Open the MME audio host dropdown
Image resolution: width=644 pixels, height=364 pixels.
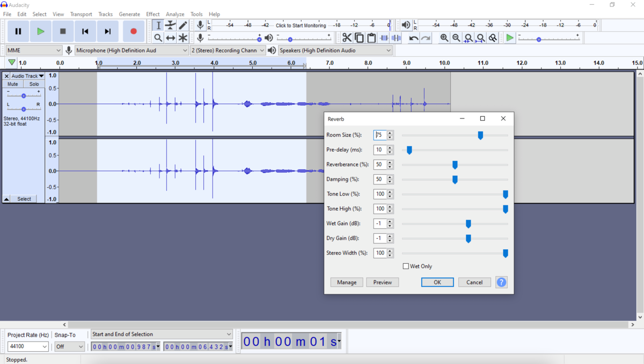(x=34, y=50)
